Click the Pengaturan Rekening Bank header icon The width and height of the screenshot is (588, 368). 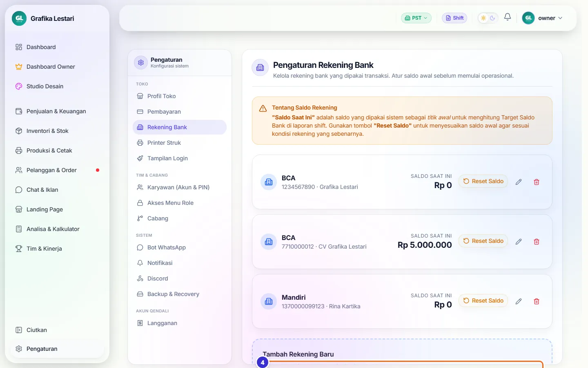click(260, 68)
